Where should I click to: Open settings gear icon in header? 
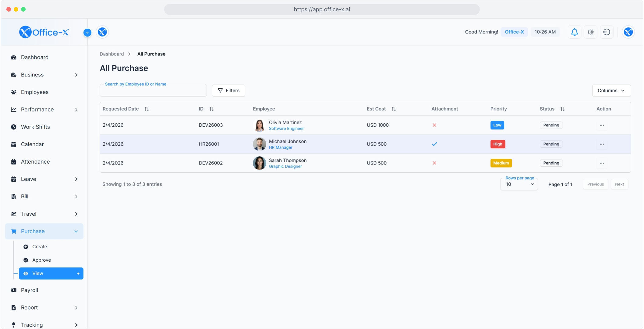pyautogui.click(x=591, y=32)
